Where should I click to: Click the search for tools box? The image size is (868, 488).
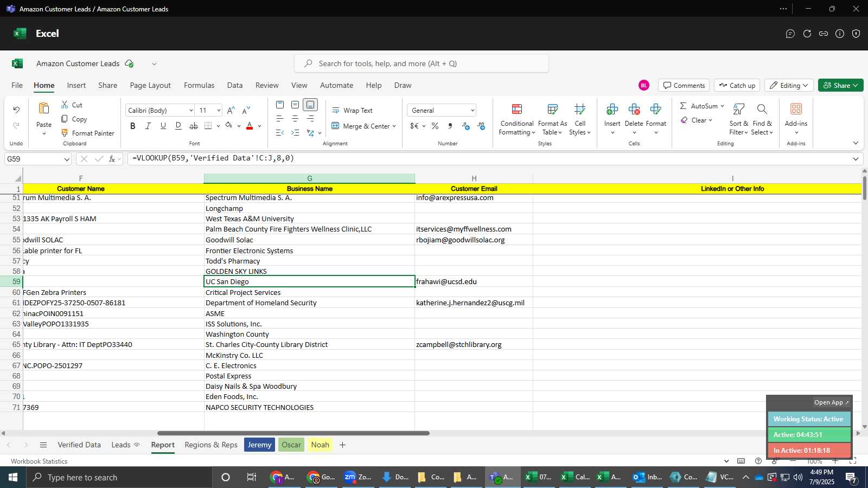point(422,63)
